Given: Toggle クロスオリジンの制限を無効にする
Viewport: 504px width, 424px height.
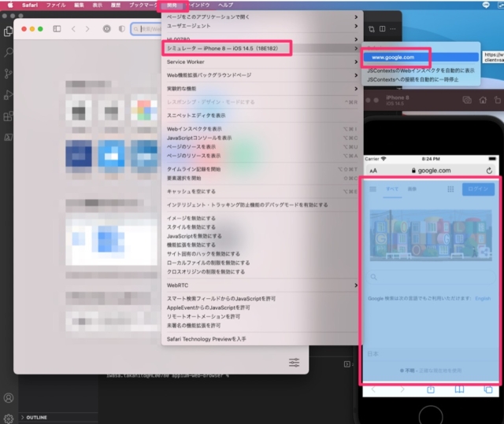Looking at the screenshot, I should [x=261, y=271].
